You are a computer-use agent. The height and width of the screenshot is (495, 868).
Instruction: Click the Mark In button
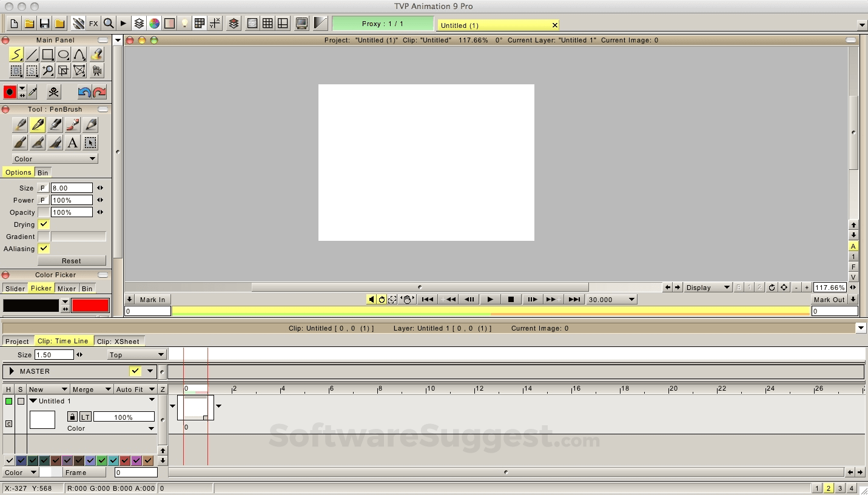pos(152,299)
